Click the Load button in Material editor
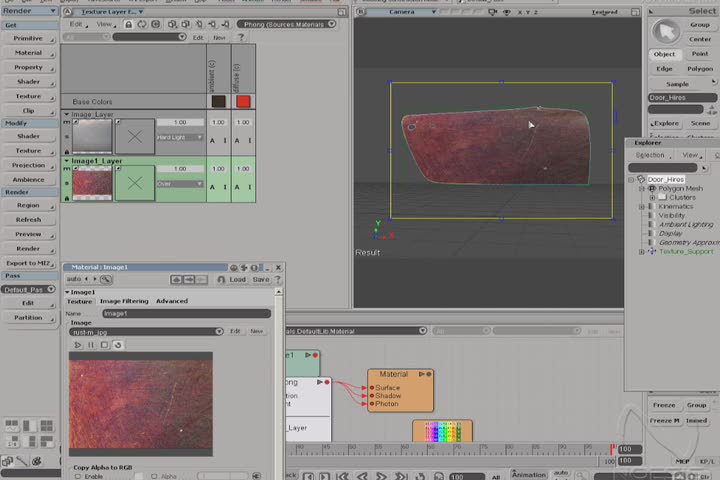Image resolution: width=720 pixels, height=480 pixels. [x=237, y=279]
